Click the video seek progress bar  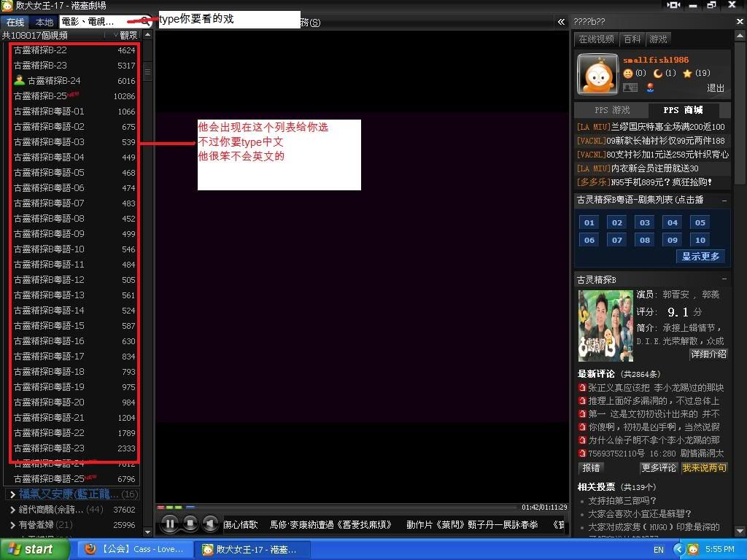point(336,507)
